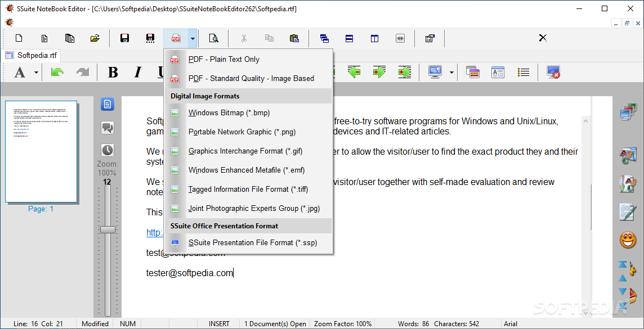The image size is (644, 329).
Task: Select the Page 1 thumbnail
Action: point(41,152)
